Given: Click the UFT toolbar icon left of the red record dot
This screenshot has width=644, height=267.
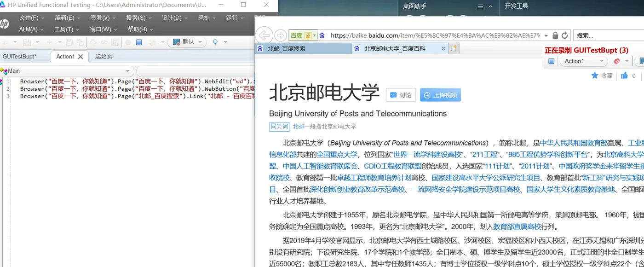Looking at the screenshot, I should point(115,42).
